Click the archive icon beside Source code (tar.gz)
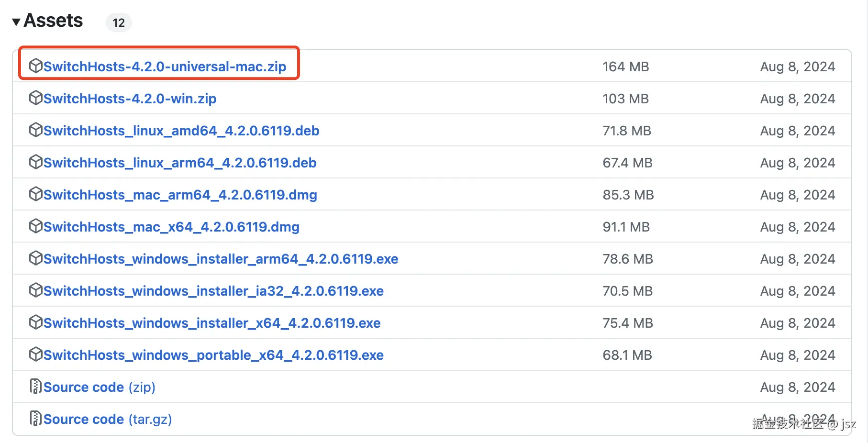The height and width of the screenshot is (443, 868). tap(35, 419)
